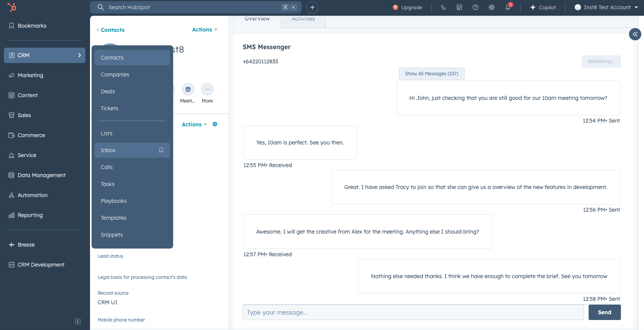This screenshot has height=330, width=644.
Task: Open the Content menu
Action: pyautogui.click(x=45, y=95)
